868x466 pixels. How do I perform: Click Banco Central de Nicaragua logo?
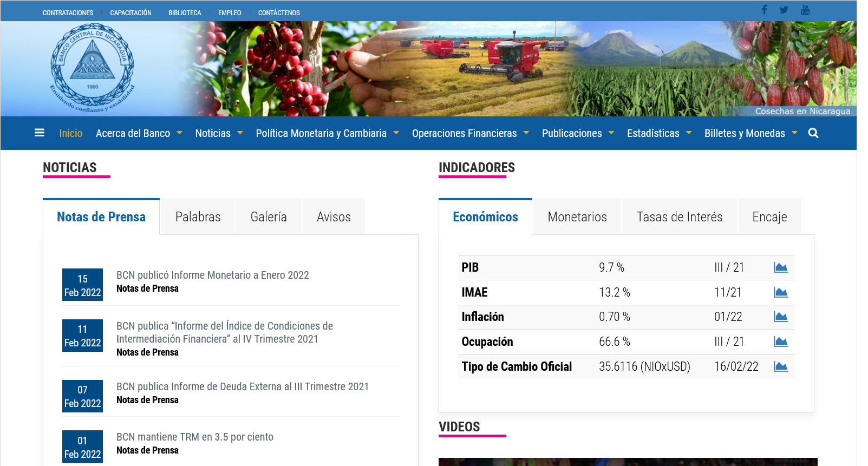pos(92,68)
